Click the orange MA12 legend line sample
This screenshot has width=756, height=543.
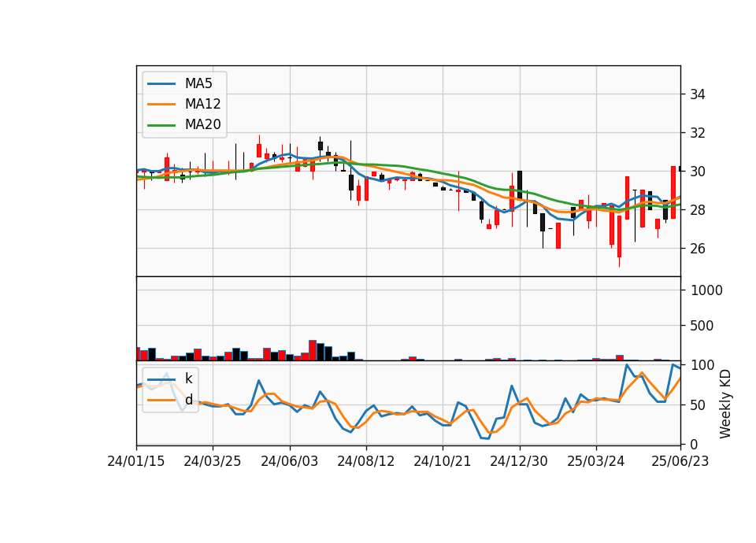pyautogui.click(x=161, y=104)
